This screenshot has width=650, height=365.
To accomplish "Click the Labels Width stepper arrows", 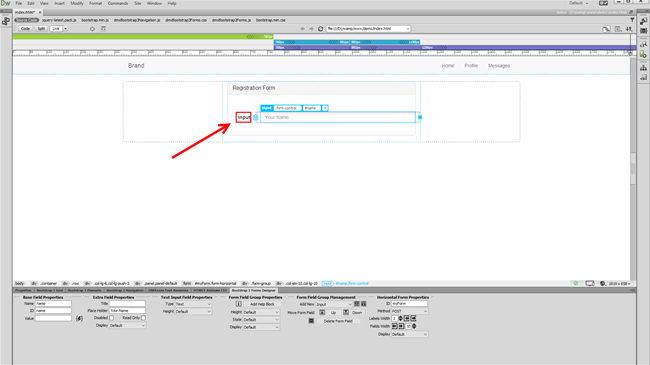I will pos(400,319).
